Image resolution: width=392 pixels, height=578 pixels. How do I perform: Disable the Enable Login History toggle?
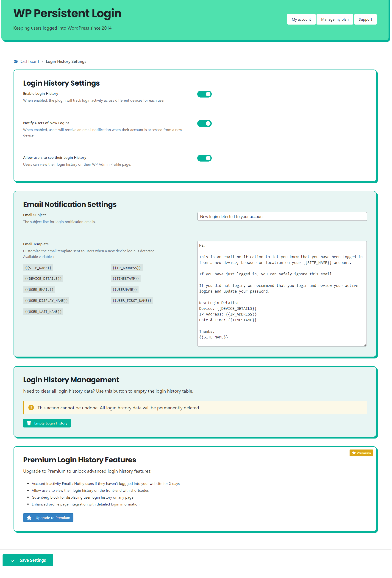[204, 94]
